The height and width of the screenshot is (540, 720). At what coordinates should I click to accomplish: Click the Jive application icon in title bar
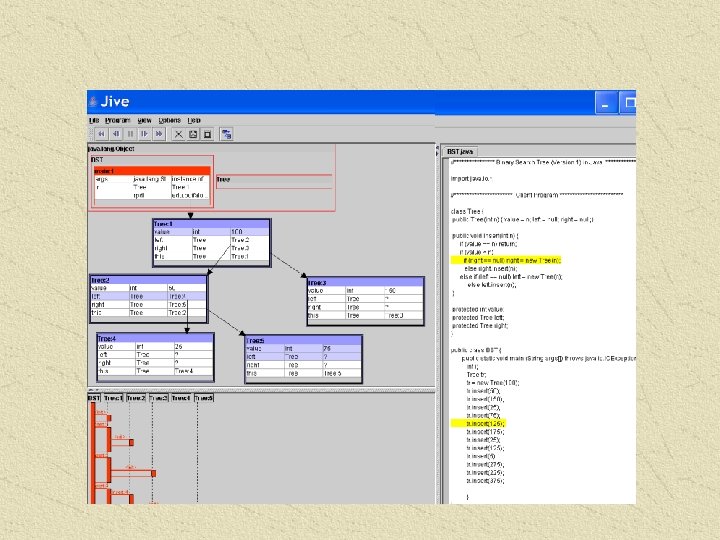click(x=93, y=101)
